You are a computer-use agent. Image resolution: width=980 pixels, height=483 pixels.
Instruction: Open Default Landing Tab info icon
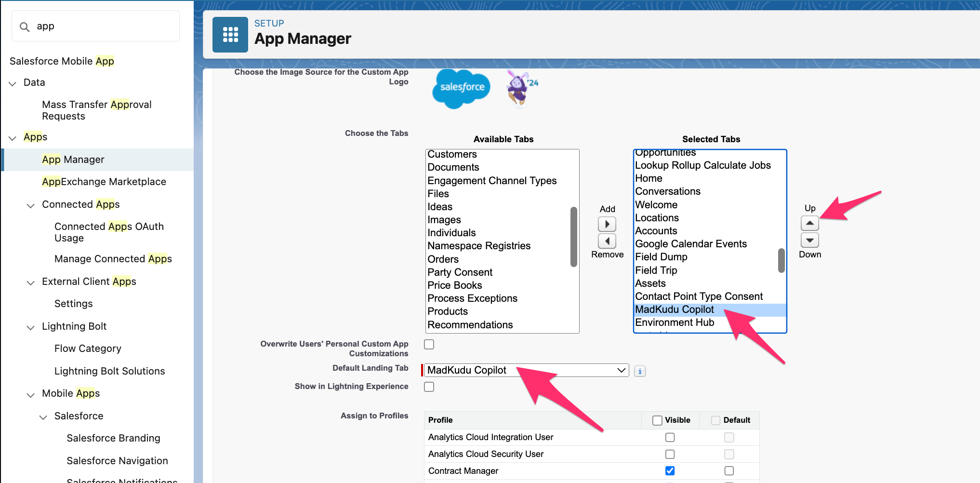[x=640, y=371]
